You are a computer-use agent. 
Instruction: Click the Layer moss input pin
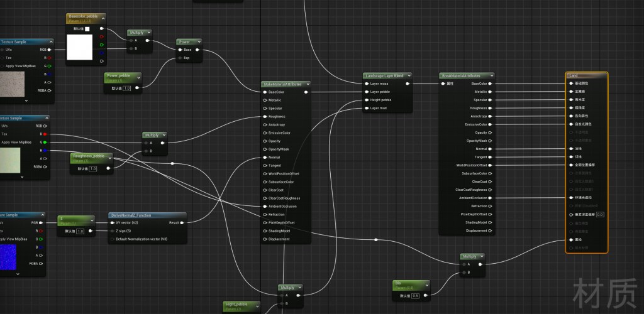pos(367,84)
